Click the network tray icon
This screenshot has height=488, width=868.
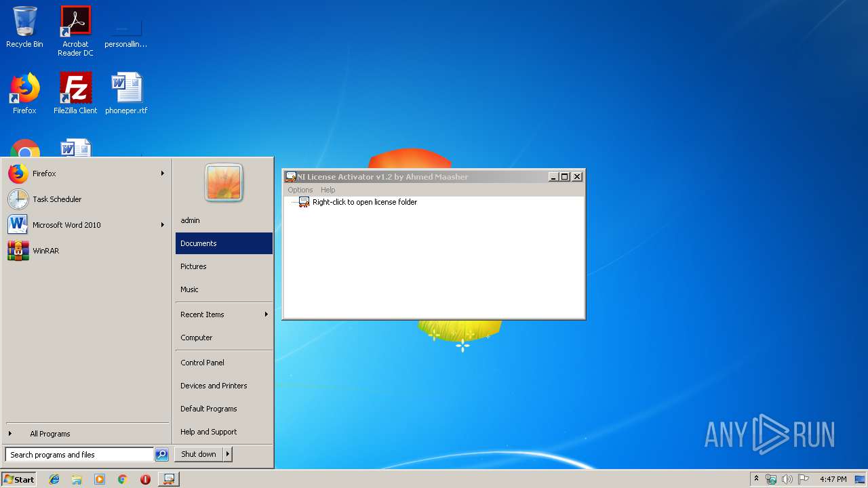pos(771,479)
